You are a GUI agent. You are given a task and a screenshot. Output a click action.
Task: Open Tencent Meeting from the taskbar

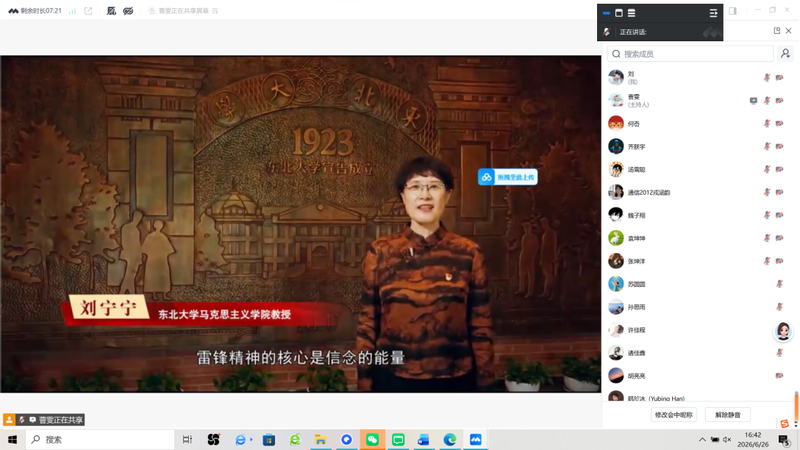tap(476, 439)
